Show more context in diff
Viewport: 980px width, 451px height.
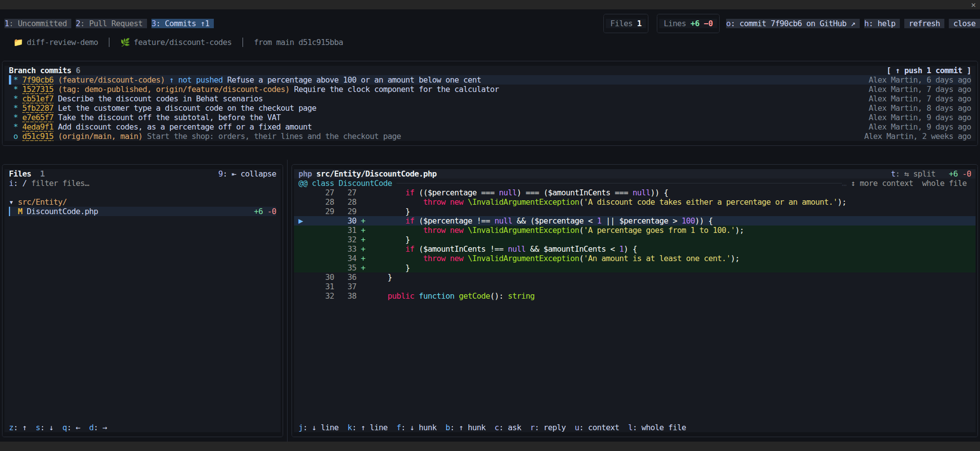pyautogui.click(x=882, y=183)
